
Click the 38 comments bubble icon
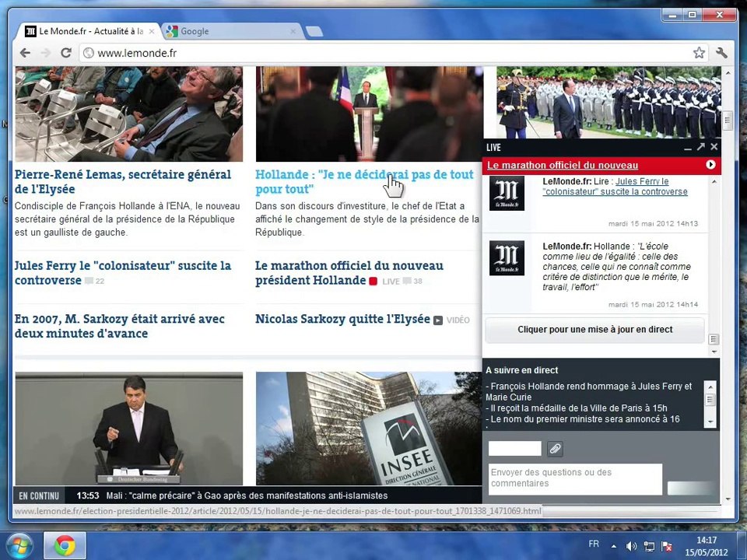[407, 281]
